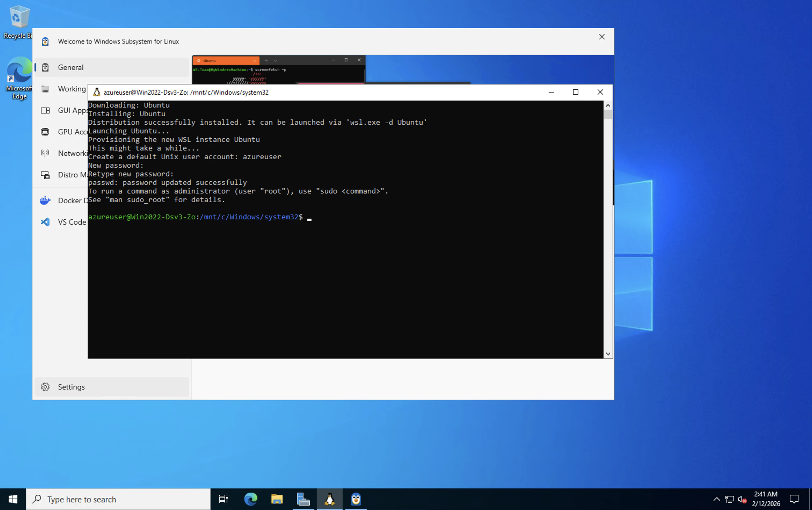Select the Distro Management sidebar entry
812x510 pixels.
(x=61, y=175)
